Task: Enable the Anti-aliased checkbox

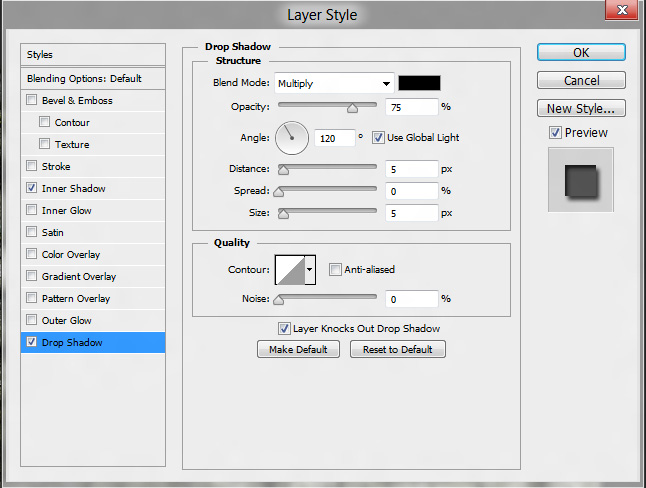Action: (335, 270)
